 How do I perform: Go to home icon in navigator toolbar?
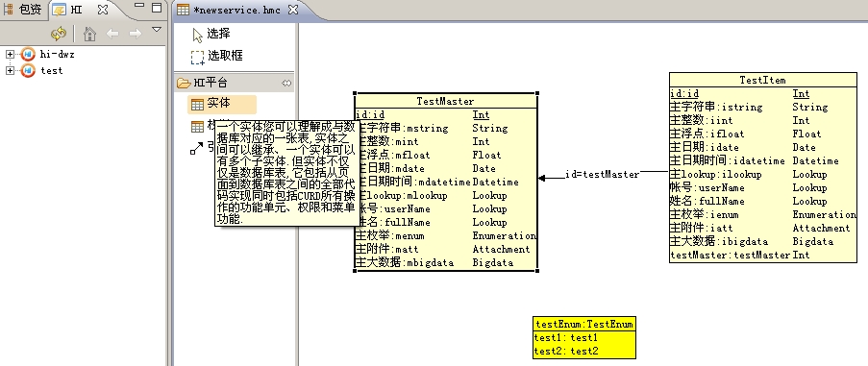click(x=89, y=34)
